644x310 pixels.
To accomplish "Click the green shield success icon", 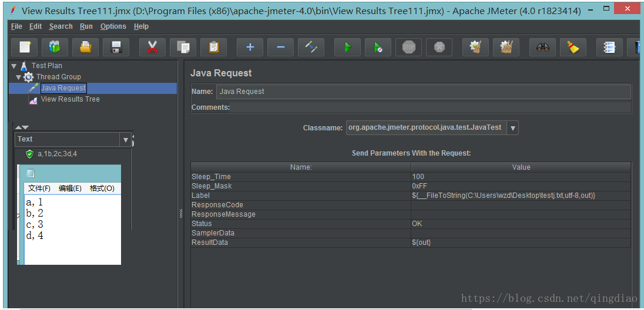I will (29, 154).
